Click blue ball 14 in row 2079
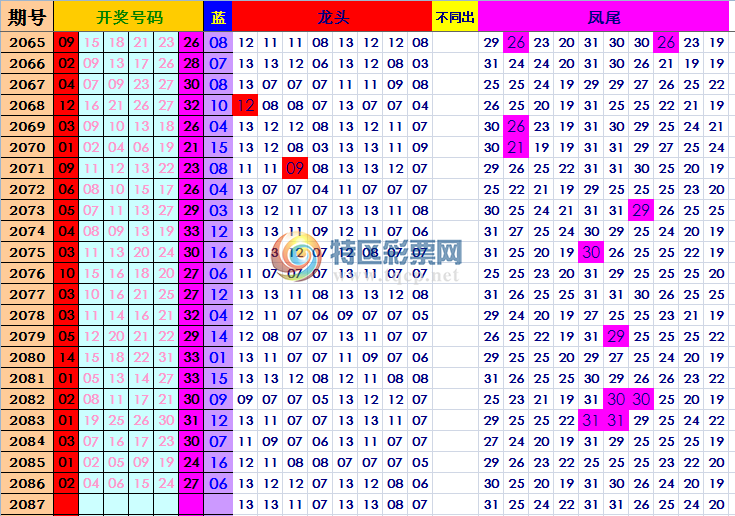The width and height of the screenshot is (735, 516). tap(218, 337)
